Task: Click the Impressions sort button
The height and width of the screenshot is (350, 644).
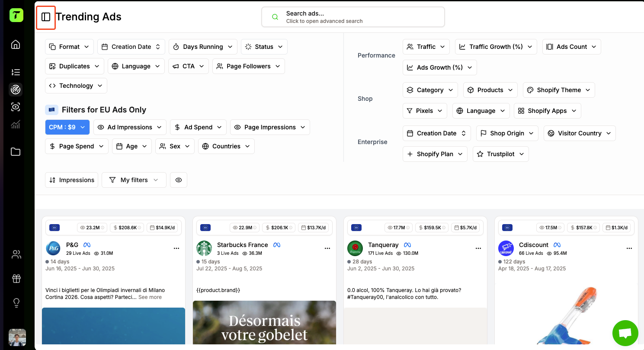Action: (x=72, y=180)
